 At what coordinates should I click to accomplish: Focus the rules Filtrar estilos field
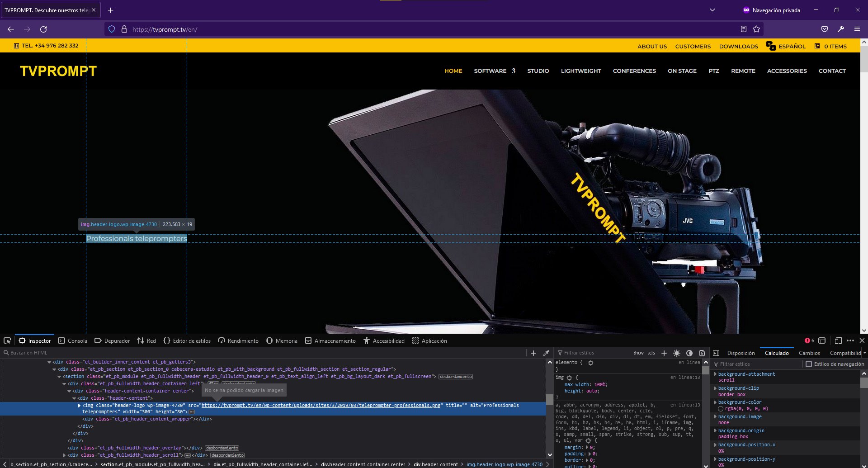pyautogui.click(x=592, y=353)
